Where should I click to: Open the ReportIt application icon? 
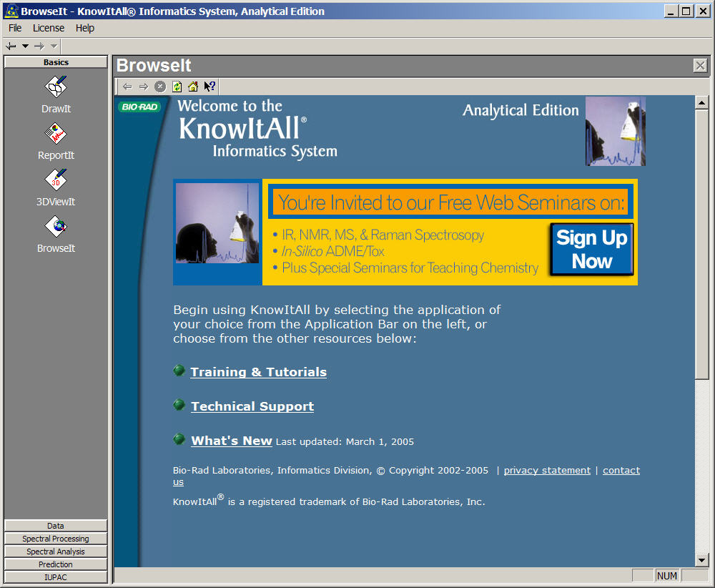56,133
